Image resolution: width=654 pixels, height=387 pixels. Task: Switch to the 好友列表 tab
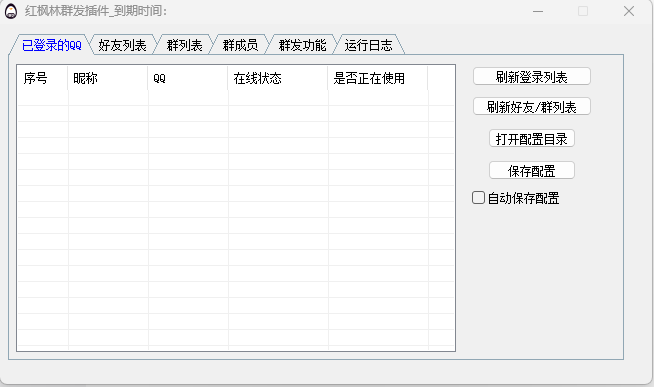pos(122,45)
